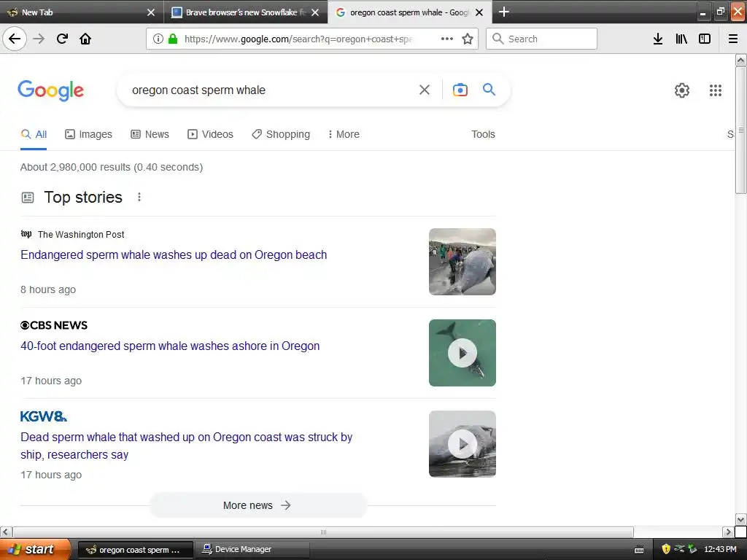Image resolution: width=747 pixels, height=560 pixels.
Task: Open the Google apps grid
Action: click(716, 90)
